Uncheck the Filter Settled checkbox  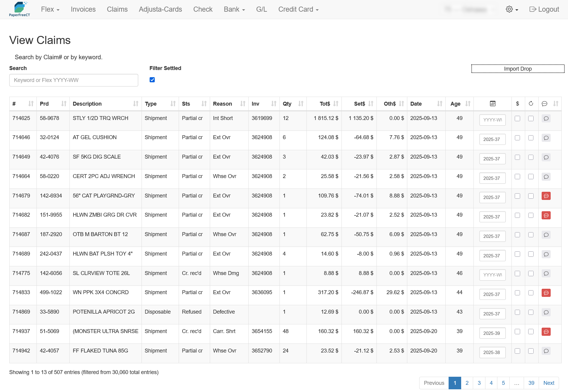point(152,80)
